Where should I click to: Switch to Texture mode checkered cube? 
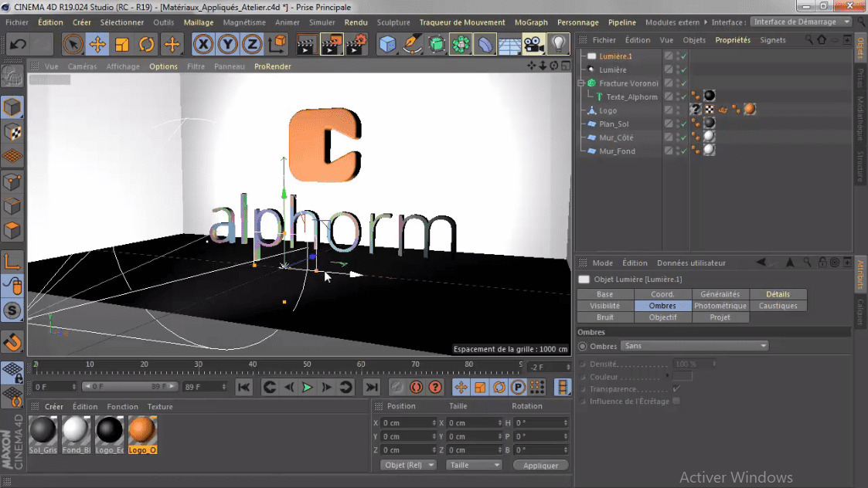point(12,132)
